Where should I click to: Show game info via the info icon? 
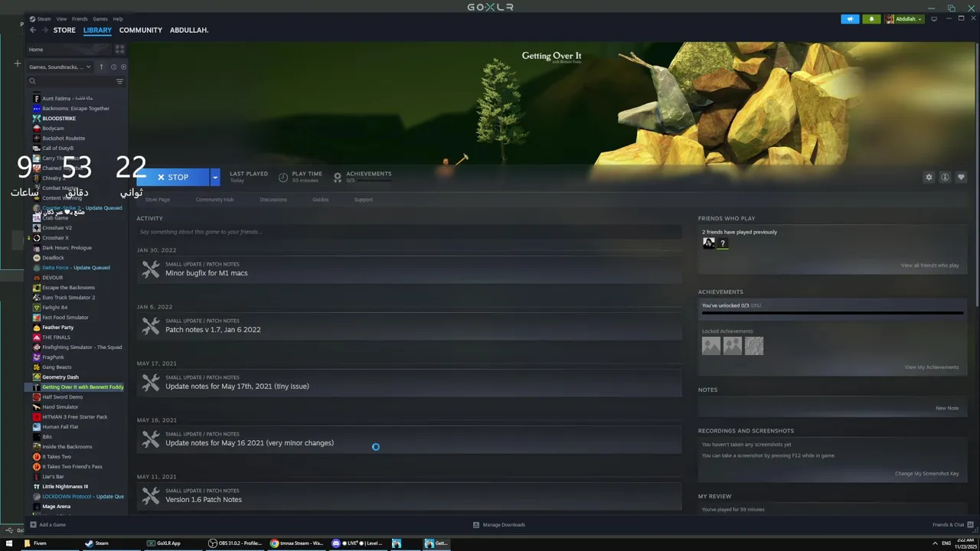[x=945, y=178]
